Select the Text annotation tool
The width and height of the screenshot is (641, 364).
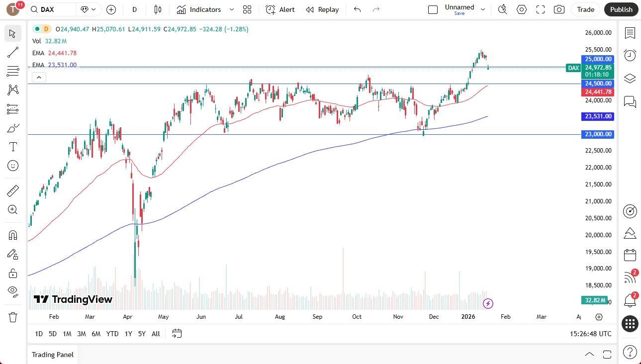(x=12, y=146)
